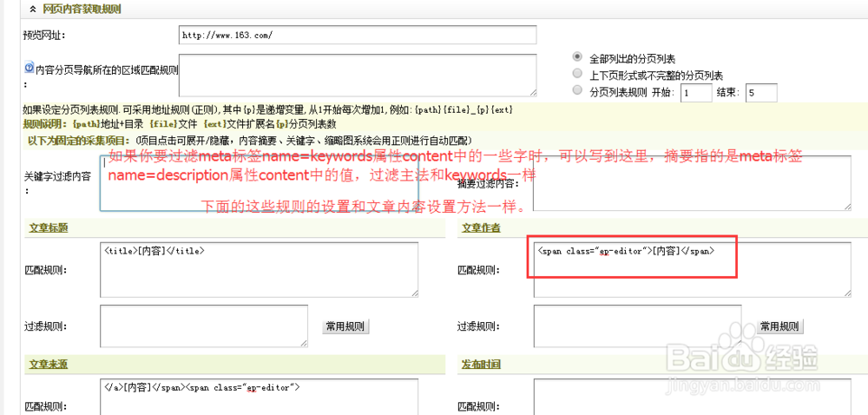
Task: Open the 发布时间 section header
Action: [480, 364]
